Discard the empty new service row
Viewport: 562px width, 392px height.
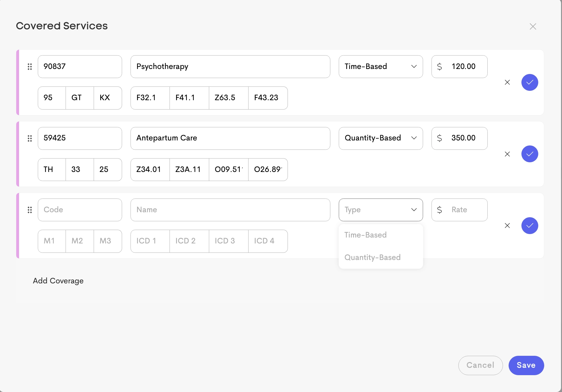point(507,226)
